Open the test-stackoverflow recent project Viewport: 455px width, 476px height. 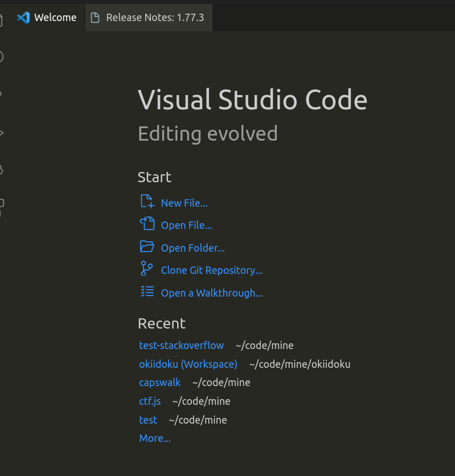tap(181, 345)
